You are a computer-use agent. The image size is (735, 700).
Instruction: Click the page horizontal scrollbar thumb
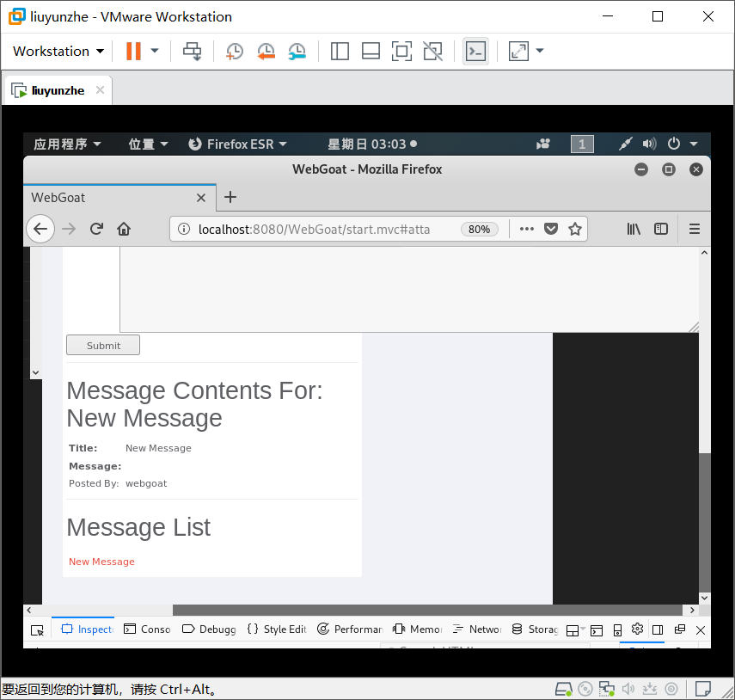click(427, 610)
